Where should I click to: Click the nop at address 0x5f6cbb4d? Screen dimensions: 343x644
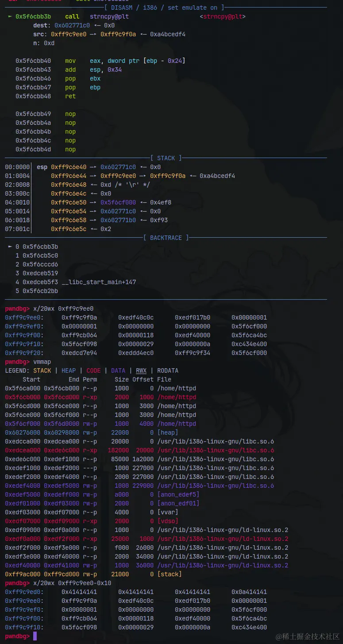(x=70, y=149)
